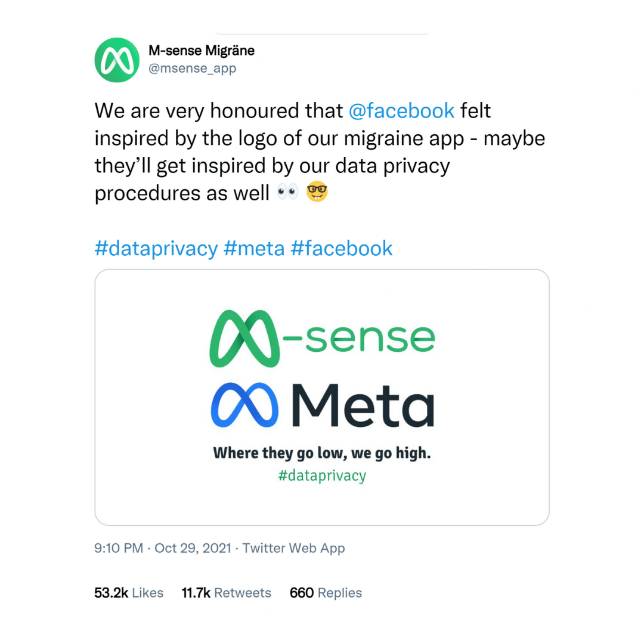Open the Twitter Web App source label

[293, 548]
